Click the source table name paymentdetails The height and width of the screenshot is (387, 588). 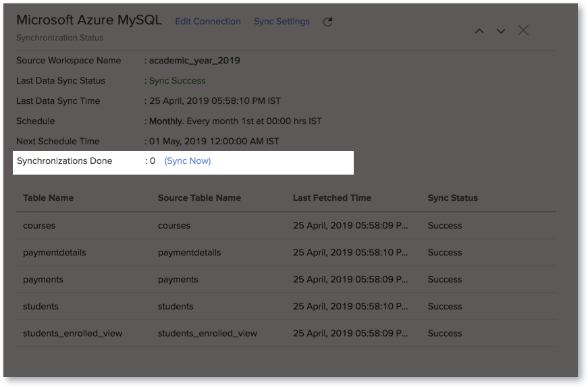point(190,253)
